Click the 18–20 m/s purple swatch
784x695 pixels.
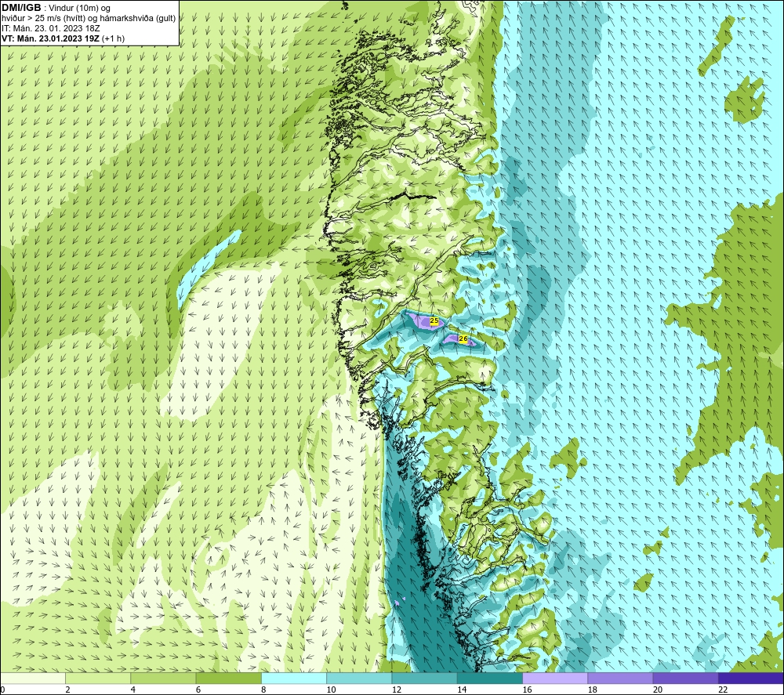620,678
